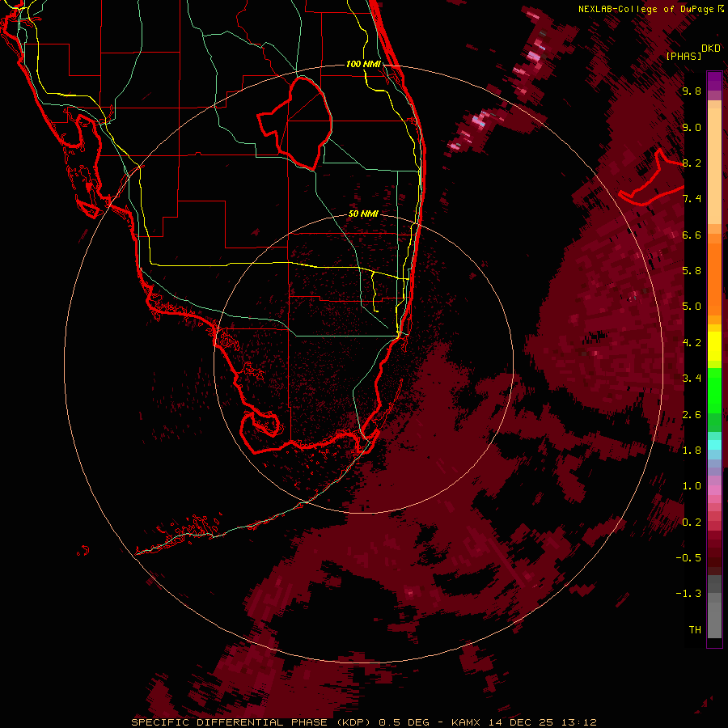Click the 1.8 legend value
Screen dimensions: 728x728
tap(692, 451)
